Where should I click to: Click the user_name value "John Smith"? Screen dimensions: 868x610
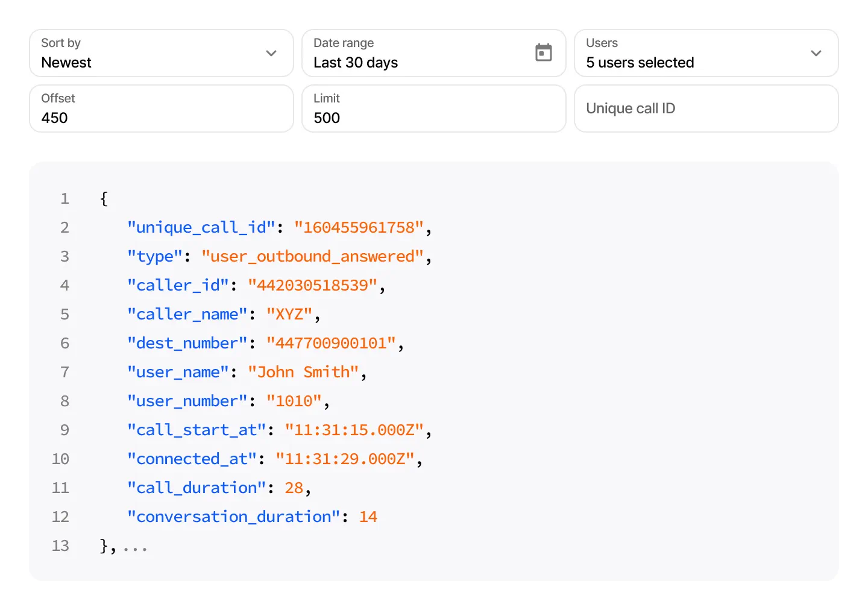(304, 372)
